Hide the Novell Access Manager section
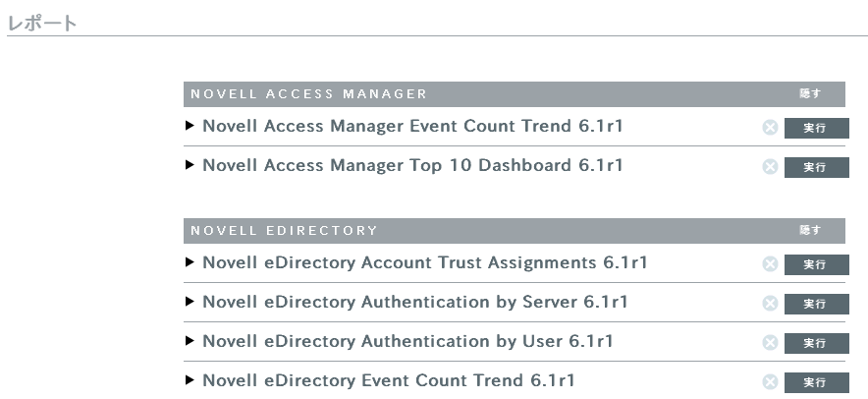This screenshot has width=868, height=399. [x=810, y=94]
